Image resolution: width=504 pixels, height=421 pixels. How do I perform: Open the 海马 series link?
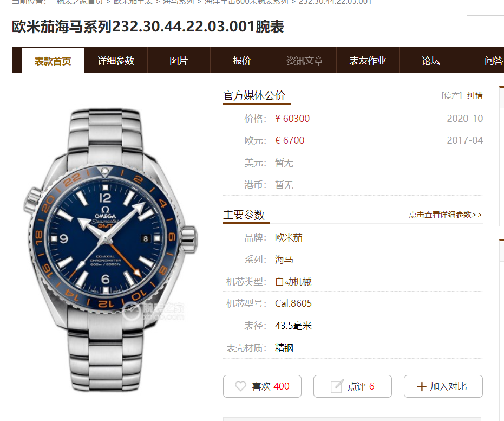point(284,260)
